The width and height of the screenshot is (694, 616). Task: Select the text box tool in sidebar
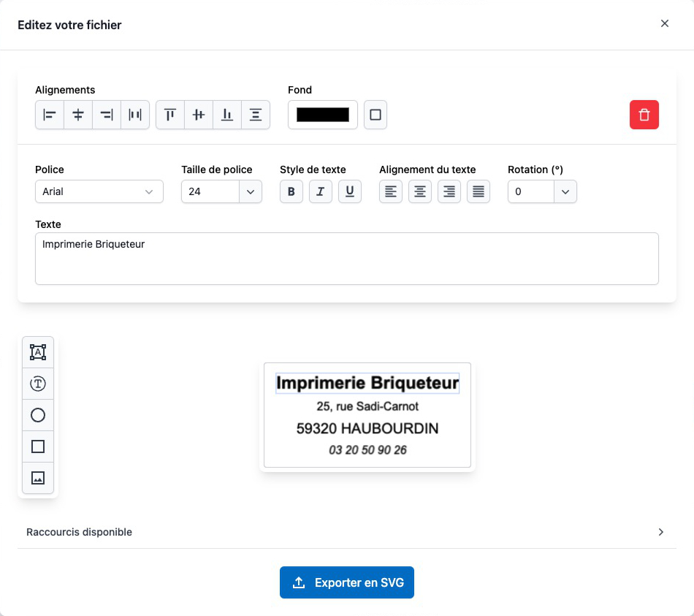pos(38,352)
